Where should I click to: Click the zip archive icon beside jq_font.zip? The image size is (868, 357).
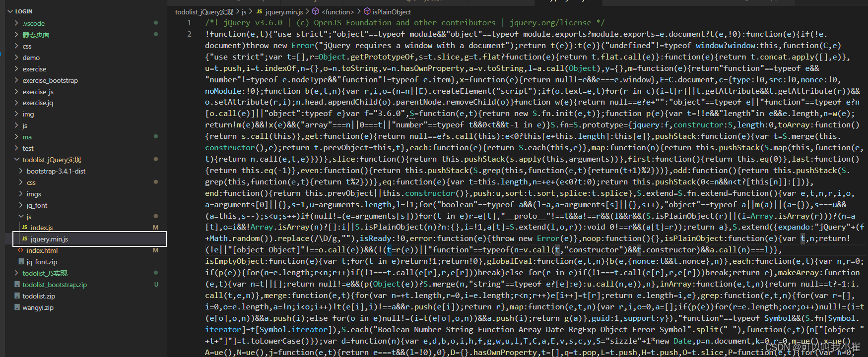[21, 261]
